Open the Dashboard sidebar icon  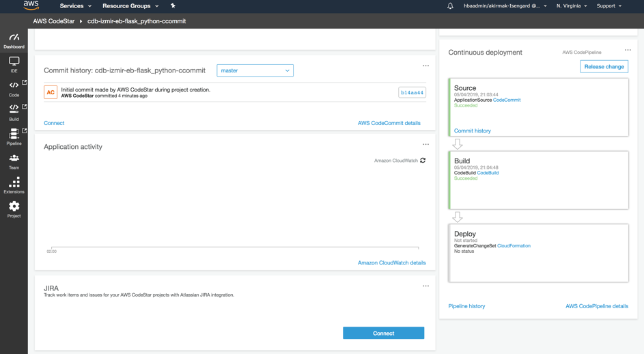[14, 41]
